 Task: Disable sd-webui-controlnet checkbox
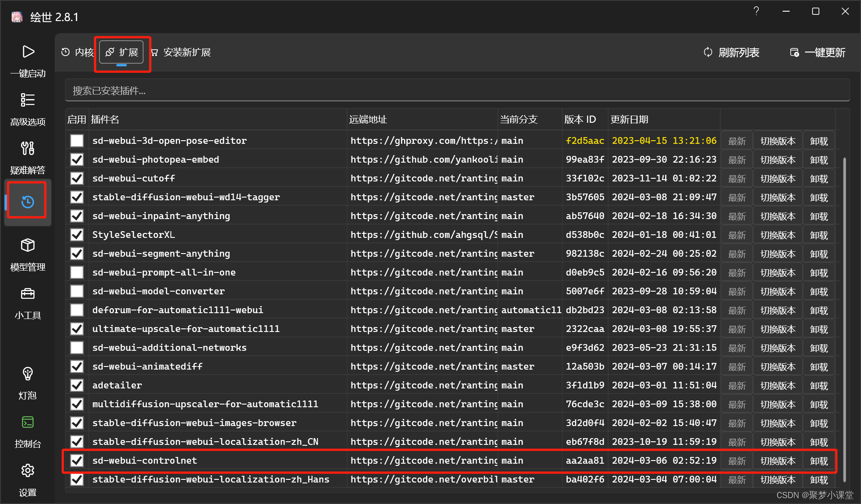point(77,461)
